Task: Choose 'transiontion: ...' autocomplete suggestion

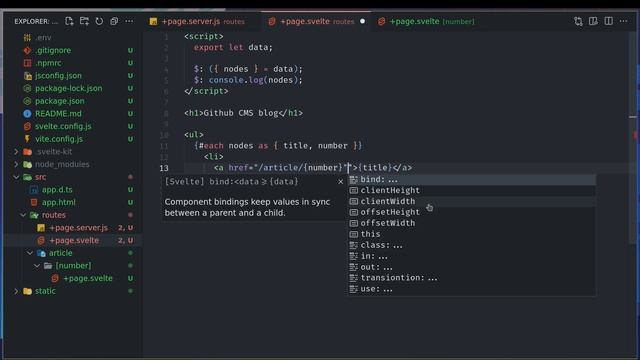Action: (x=472, y=278)
